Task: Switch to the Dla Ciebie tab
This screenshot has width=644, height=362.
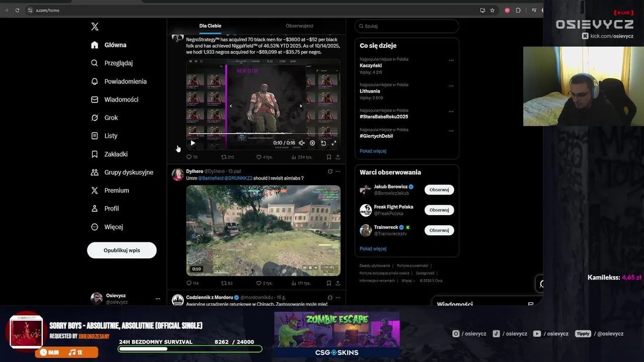Action: click(210, 26)
